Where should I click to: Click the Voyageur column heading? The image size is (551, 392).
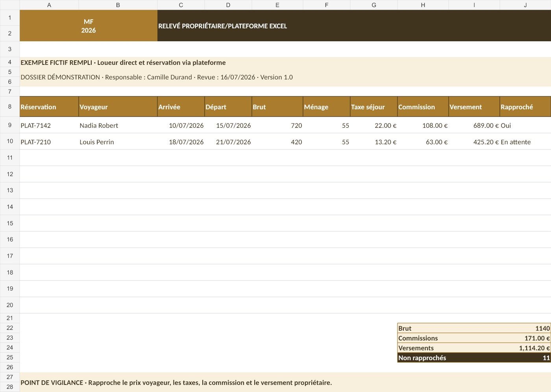pyautogui.click(x=118, y=107)
